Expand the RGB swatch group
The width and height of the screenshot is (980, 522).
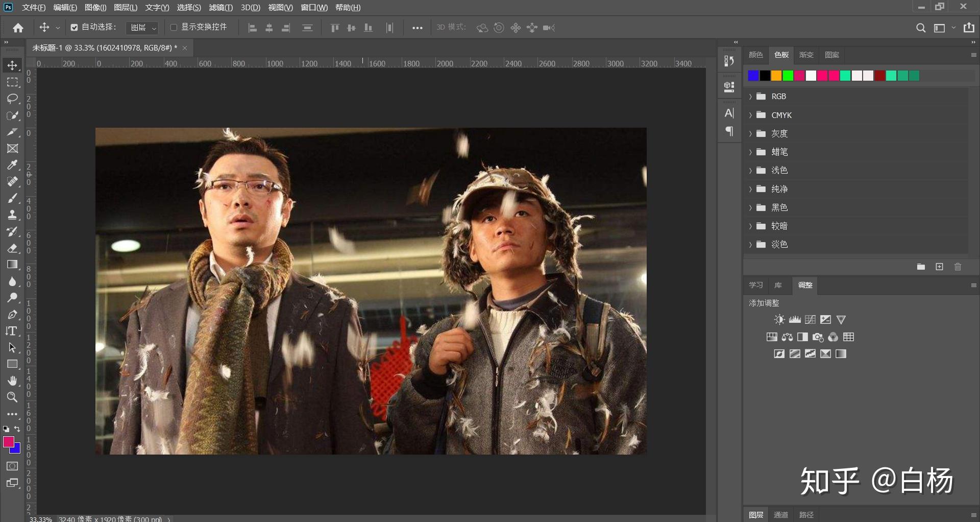tap(750, 97)
